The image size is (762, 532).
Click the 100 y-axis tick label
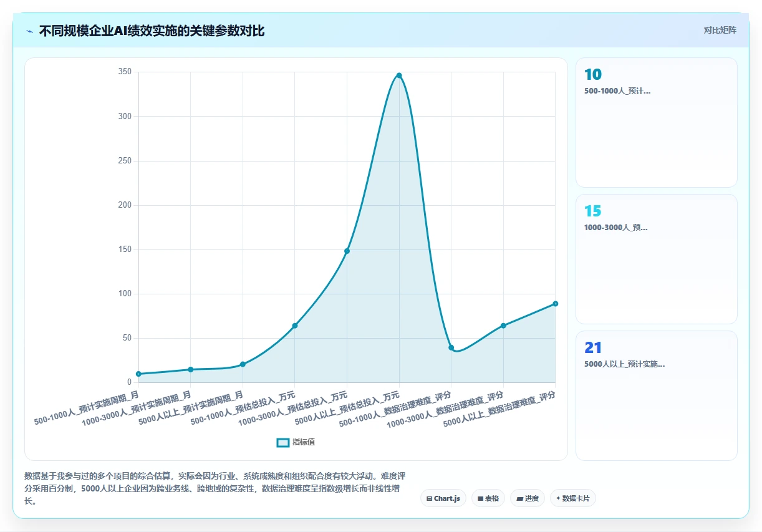click(x=125, y=294)
